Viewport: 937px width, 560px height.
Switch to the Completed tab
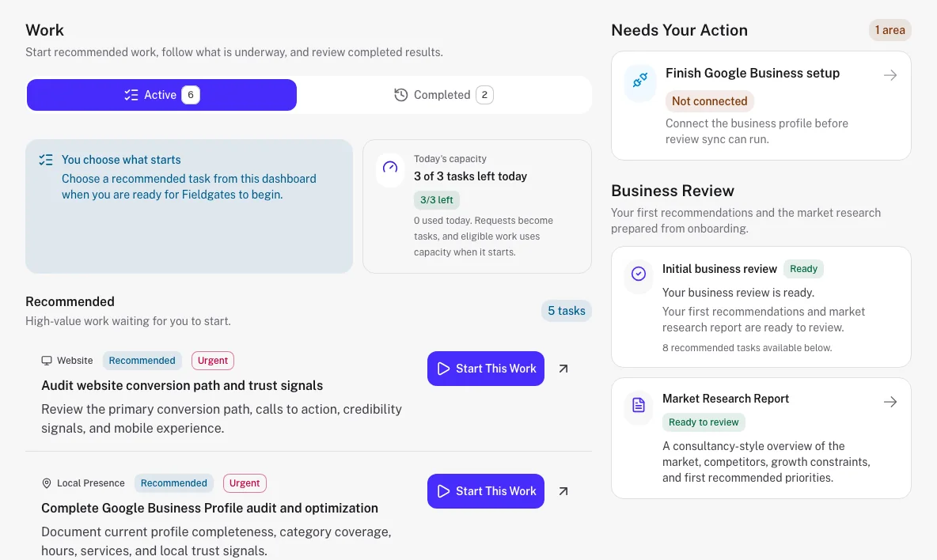click(443, 95)
